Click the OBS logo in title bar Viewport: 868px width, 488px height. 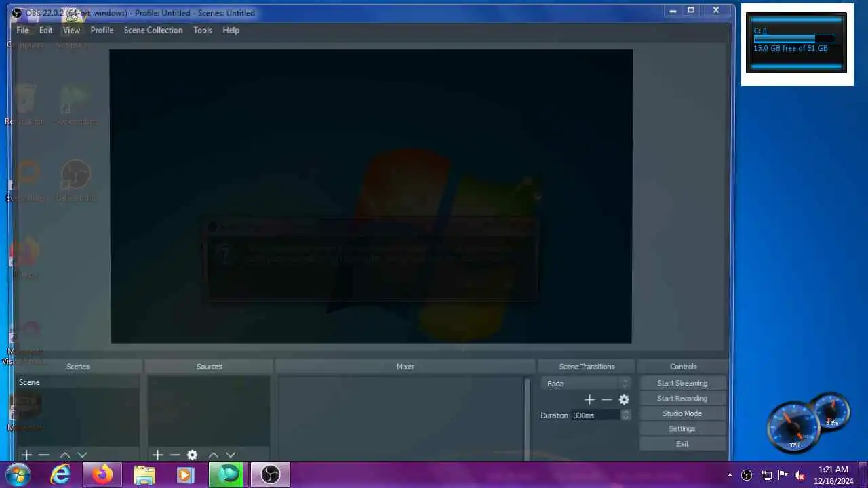(17, 13)
